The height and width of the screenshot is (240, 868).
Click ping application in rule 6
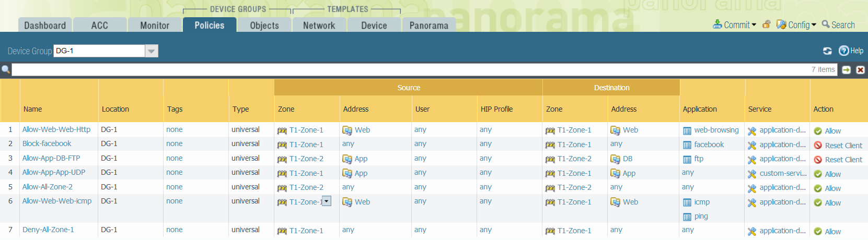(x=701, y=216)
